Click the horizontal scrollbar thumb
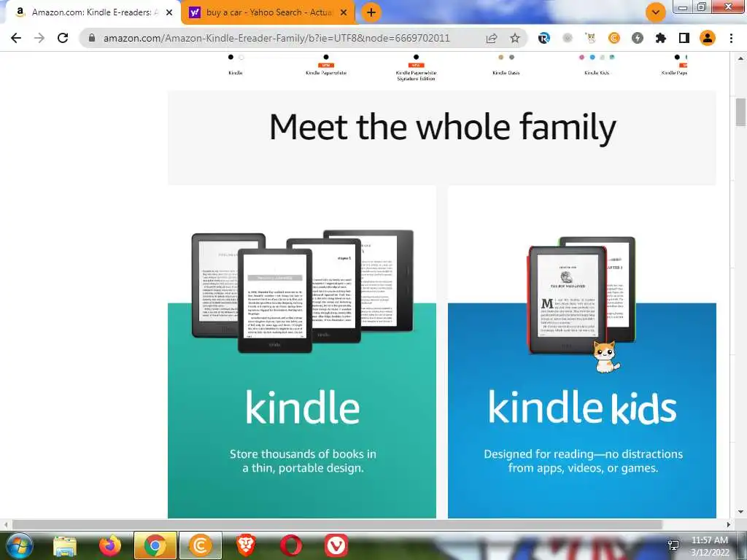Image resolution: width=747 pixels, height=560 pixels. (337, 524)
